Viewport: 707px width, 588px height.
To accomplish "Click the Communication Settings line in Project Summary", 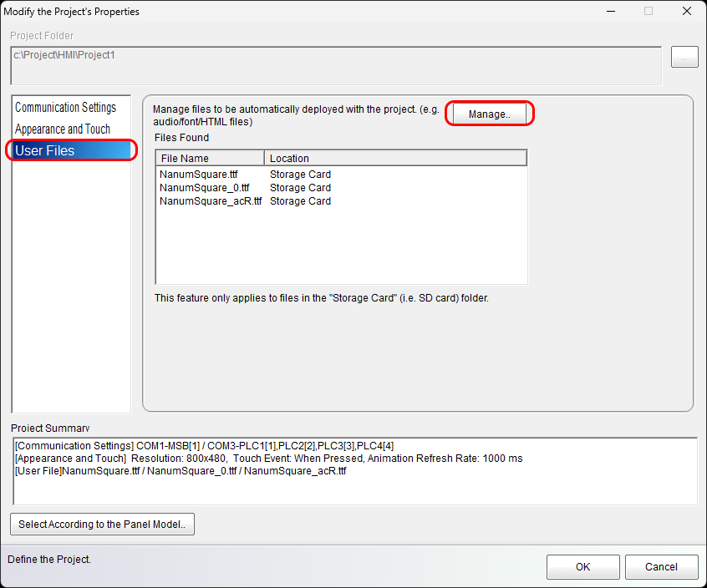I will click(204, 446).
